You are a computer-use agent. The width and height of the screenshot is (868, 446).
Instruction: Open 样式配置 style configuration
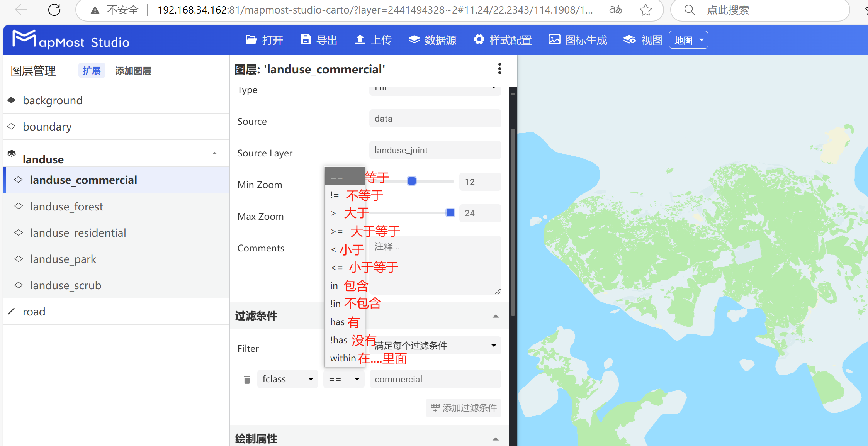coord(502,40)
